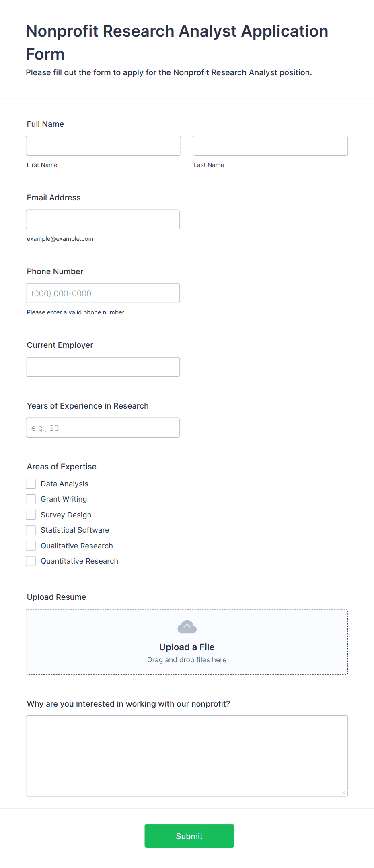
Task: Click the nonprofit interest text area
Action: pyautogui.click(x=187, y=756)
